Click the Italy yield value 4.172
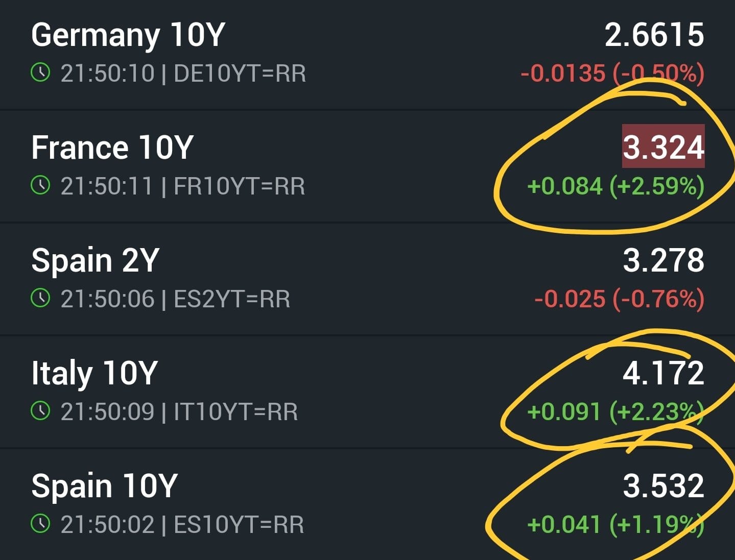 663,373
